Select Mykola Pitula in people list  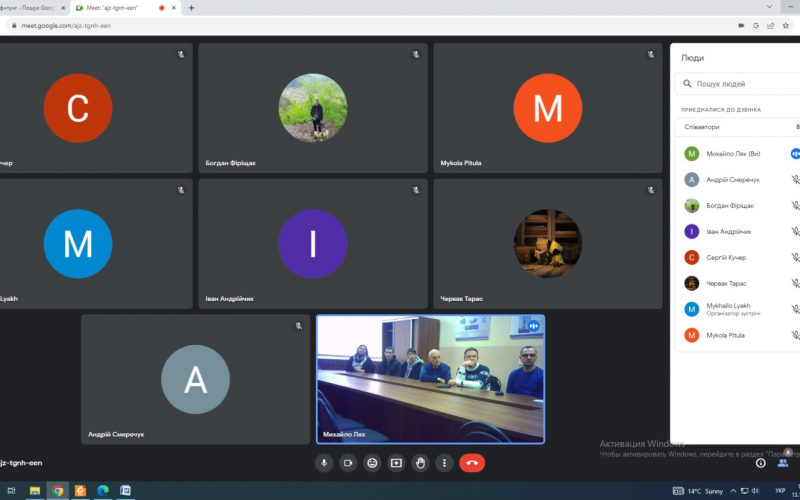(x=737, y=335)
